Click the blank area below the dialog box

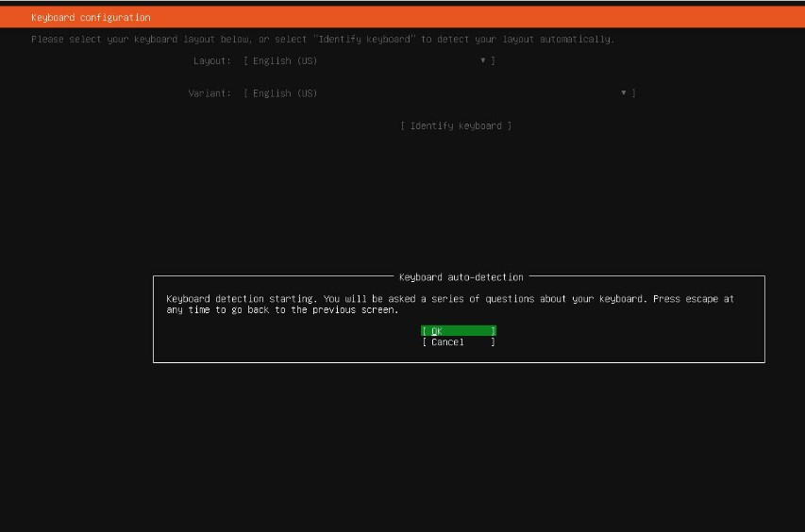tap(453, 443)
